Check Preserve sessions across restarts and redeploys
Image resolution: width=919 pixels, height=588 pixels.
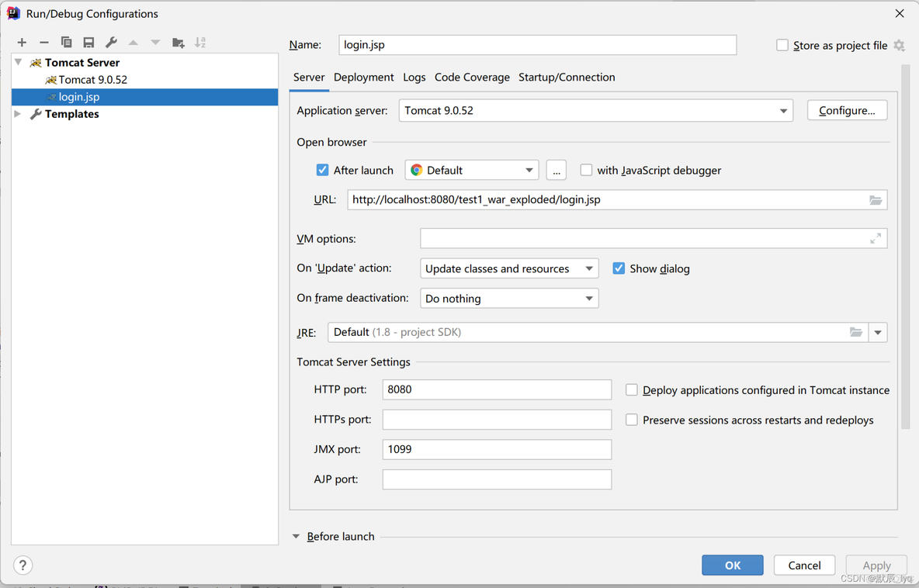631,420
